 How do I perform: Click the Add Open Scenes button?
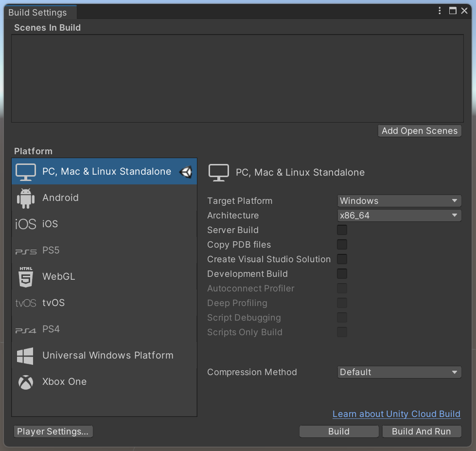419,131
